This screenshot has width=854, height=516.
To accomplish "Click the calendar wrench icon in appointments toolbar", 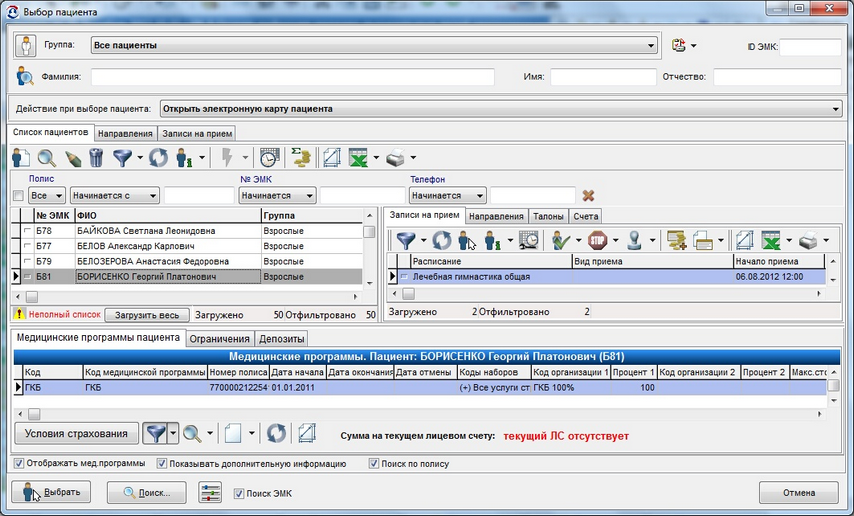I will (x=528, y=240).
